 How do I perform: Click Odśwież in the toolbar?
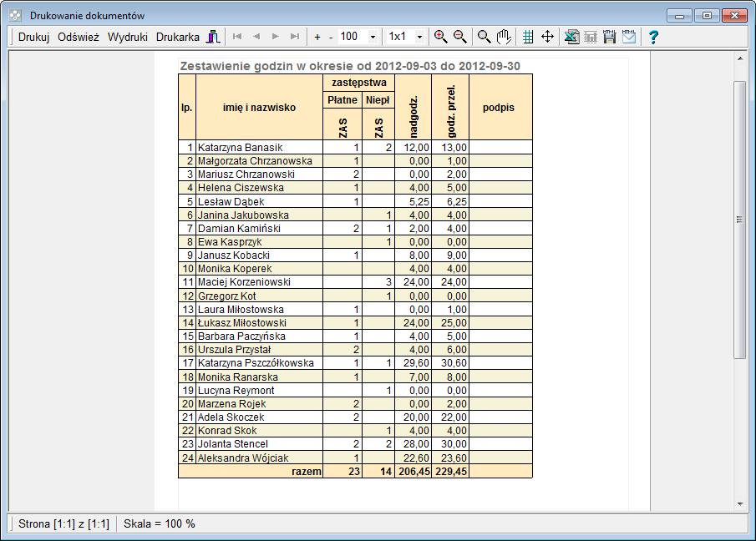79,37
